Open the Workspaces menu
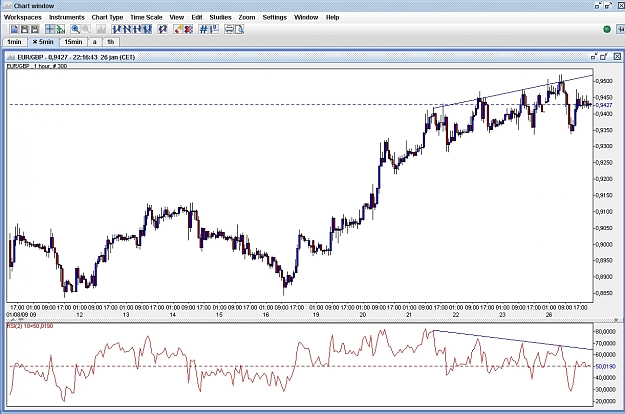Screen dimensions: 625x414 (23, 17)
